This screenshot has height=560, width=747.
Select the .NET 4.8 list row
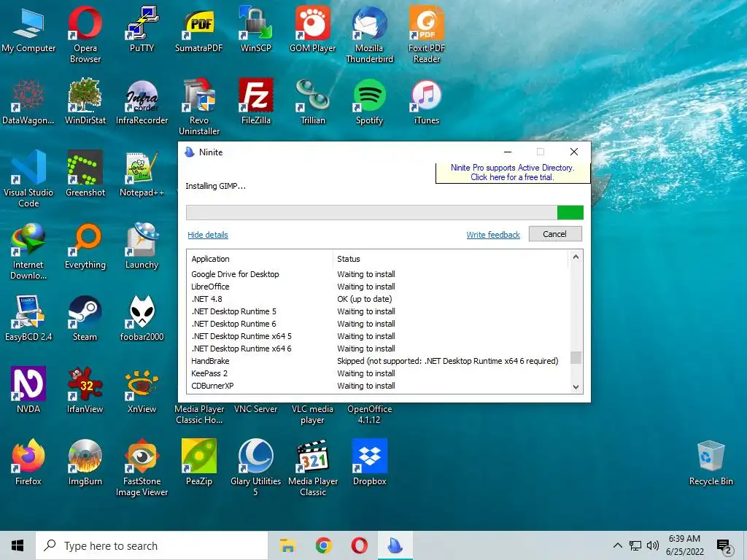coord(379,299)
